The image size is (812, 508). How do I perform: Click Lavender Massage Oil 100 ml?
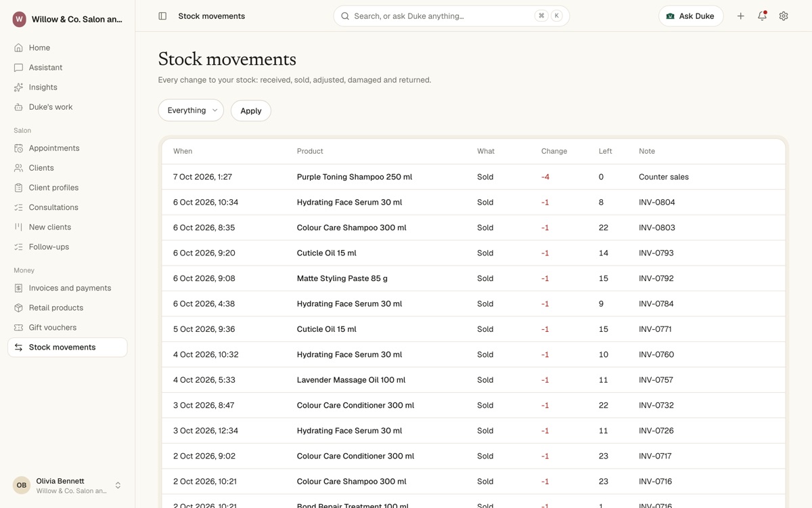click(351, 380)
